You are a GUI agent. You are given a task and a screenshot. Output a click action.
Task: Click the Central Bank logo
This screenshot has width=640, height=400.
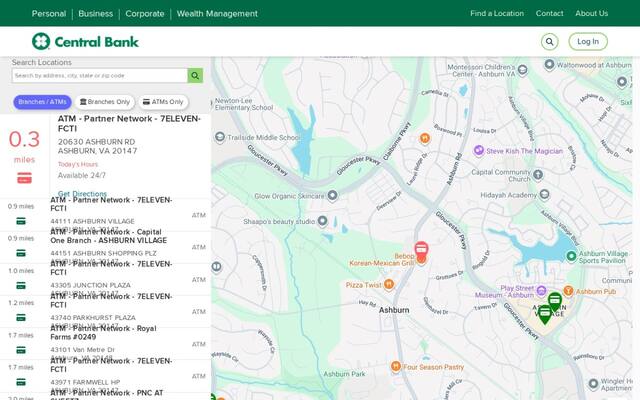click(85, 41)
